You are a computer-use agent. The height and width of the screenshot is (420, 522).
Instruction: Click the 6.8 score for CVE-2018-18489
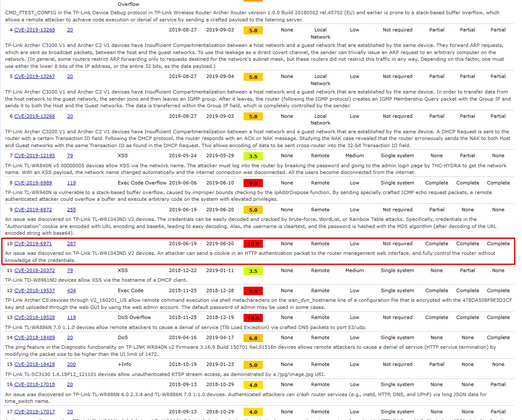click(x=253, y=338)
